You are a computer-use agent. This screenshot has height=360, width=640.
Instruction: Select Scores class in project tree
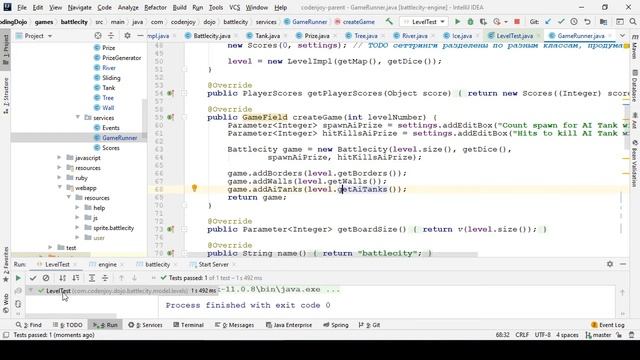111,148
